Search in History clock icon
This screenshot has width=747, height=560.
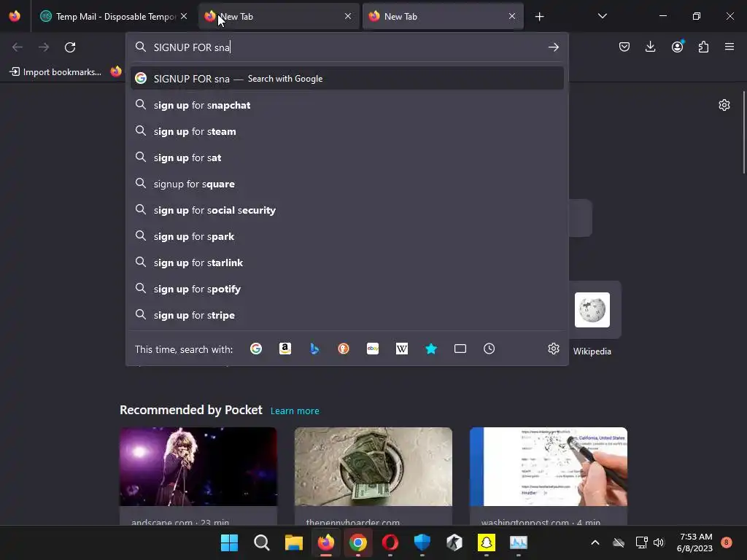point(489,349)
